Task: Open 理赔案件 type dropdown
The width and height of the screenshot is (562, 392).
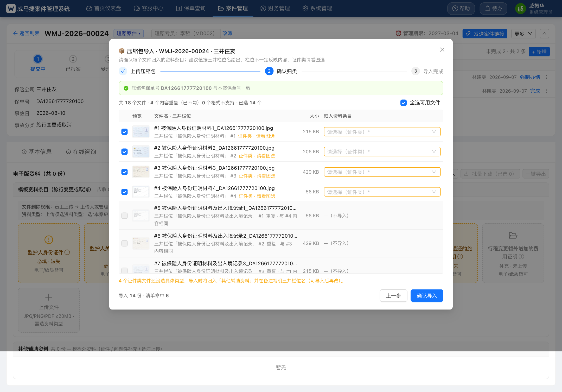Action: [x=129, y=34]
